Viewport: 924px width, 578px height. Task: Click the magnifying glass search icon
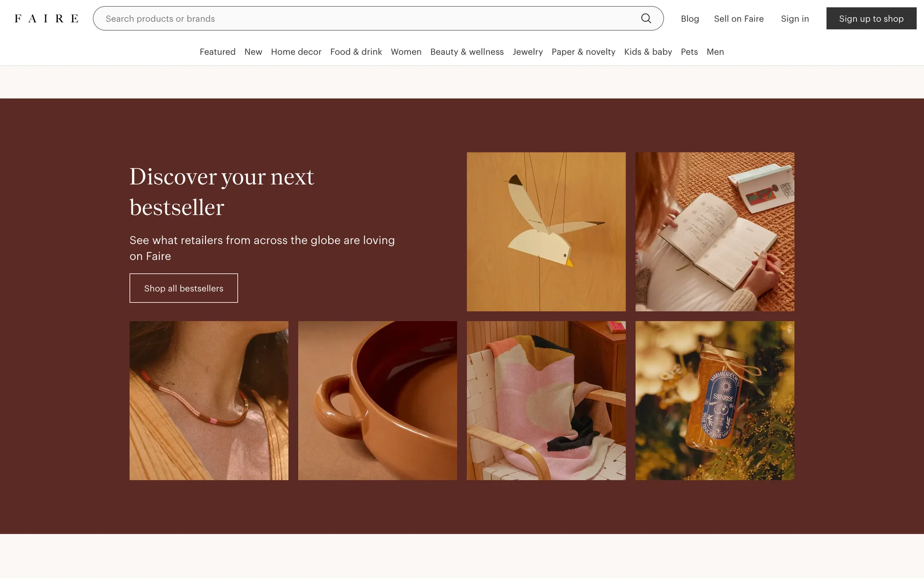click(x=646, y=18)
